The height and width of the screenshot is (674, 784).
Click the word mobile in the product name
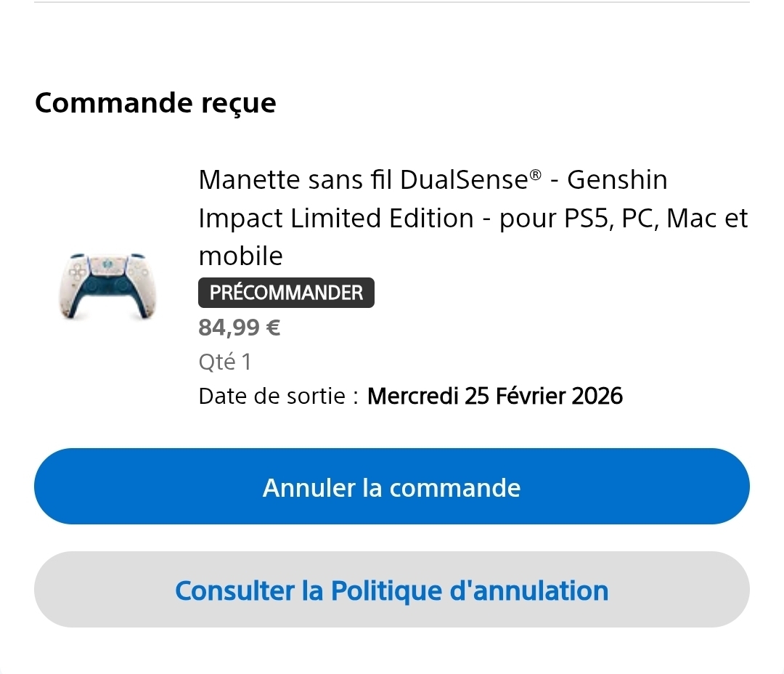240,256
